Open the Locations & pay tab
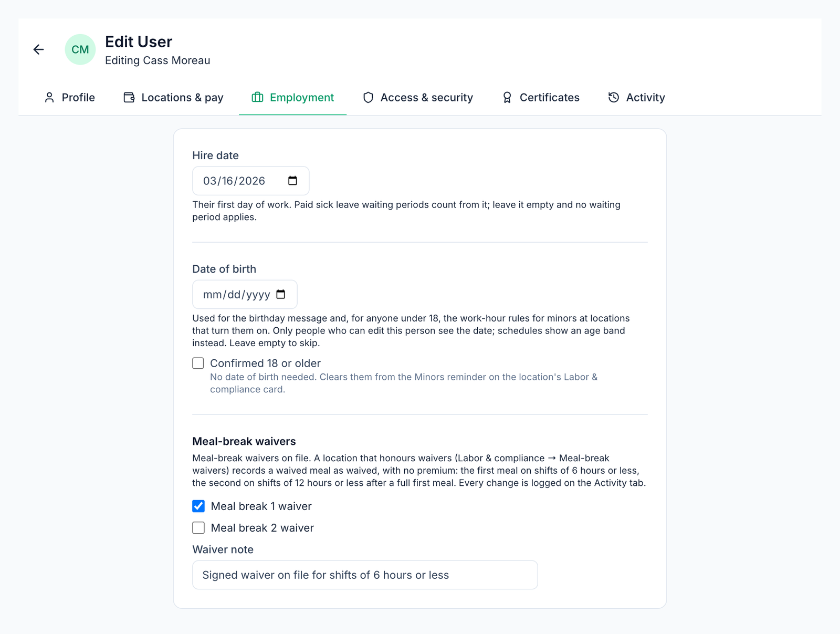Viewport: 840px width, 634px height. tap(173, 97)
